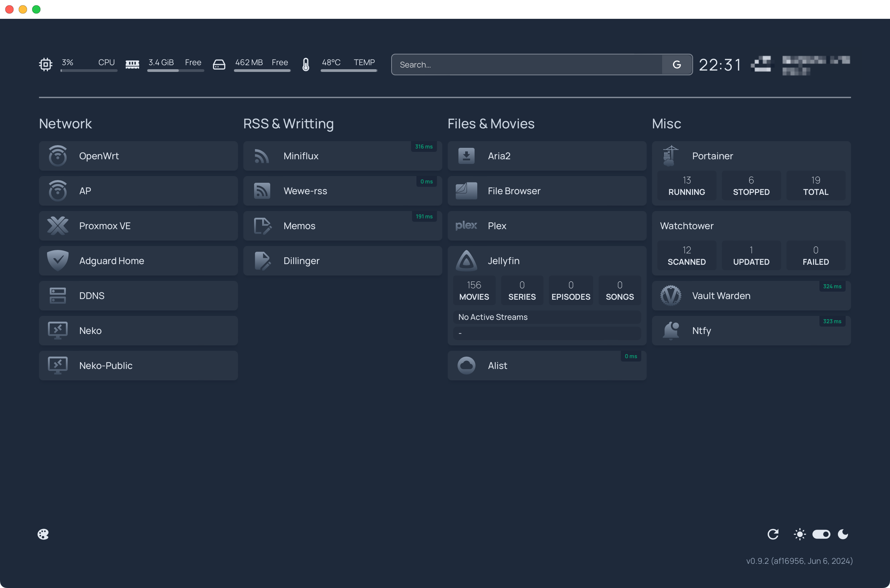This screenshot has width=890, height=588.
Task: Click the OpenWrt router icon
Action: [x=58, y=156]
